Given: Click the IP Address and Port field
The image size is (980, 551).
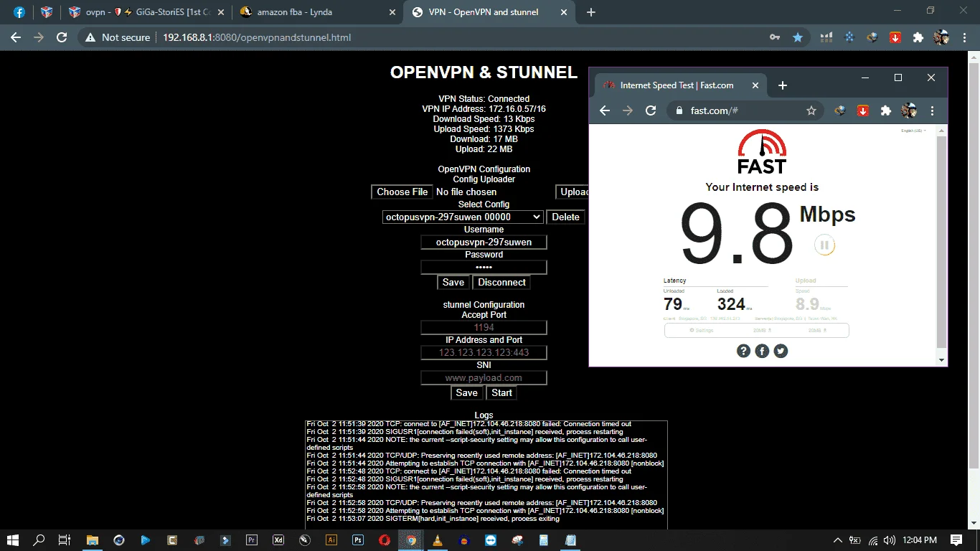Looking at the screenshot, I should pyautogui.click(x=484, y=352).
